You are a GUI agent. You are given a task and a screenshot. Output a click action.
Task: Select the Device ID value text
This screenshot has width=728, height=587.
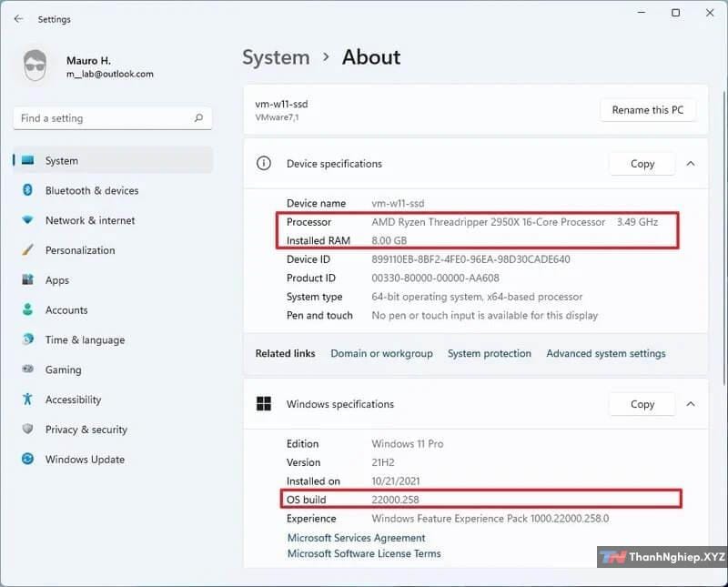coord(470,259)
